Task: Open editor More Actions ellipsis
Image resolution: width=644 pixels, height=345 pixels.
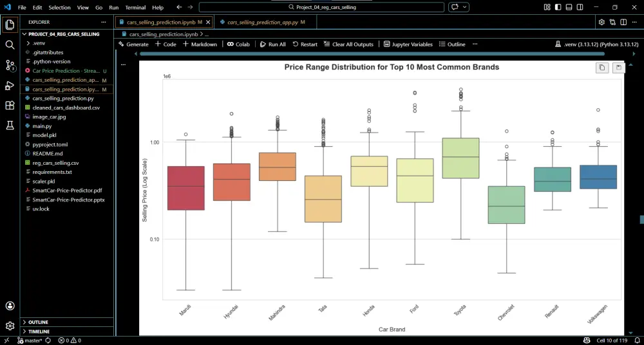Action: [634, 22]
